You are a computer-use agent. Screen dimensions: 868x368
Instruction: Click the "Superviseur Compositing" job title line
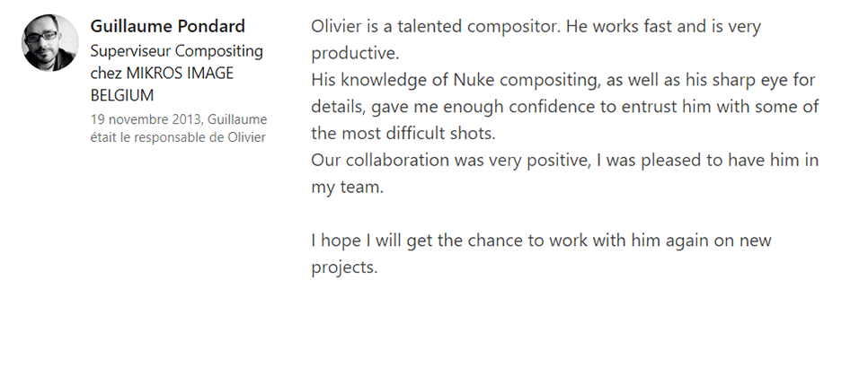pyautogui.click(x=177, y=51)
